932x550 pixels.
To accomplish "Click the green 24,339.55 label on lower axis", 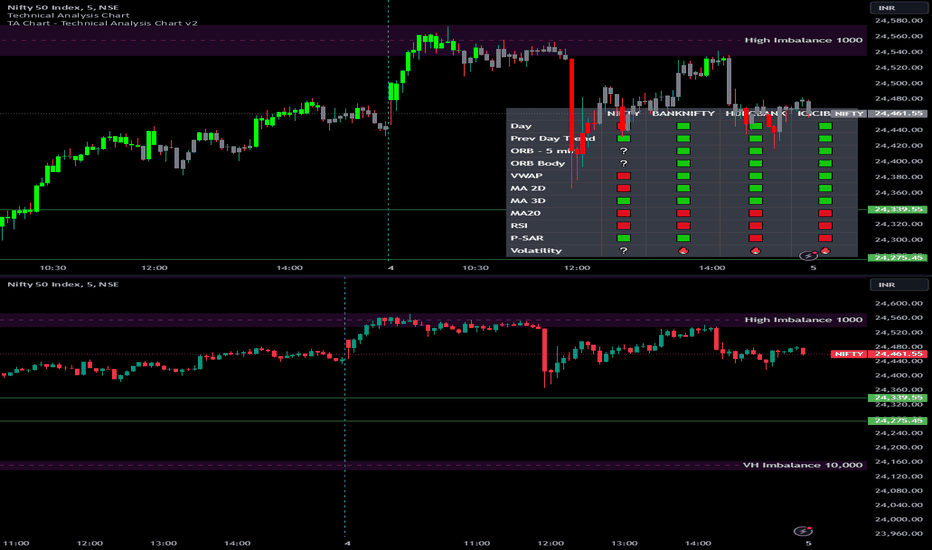I will tap(898, 398).
